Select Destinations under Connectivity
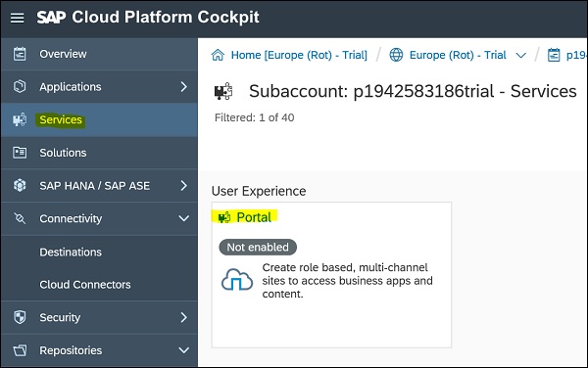 click(x=71, y=252)
